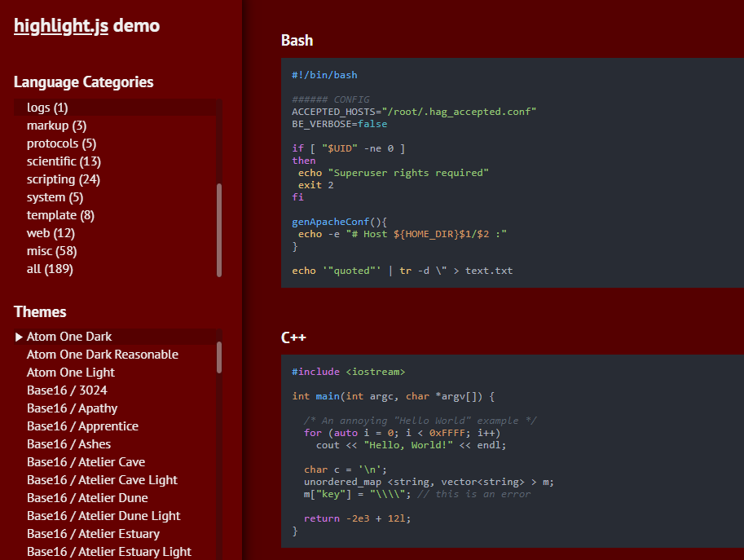Click the Bash section heading
744x560 pixels.
297,40
